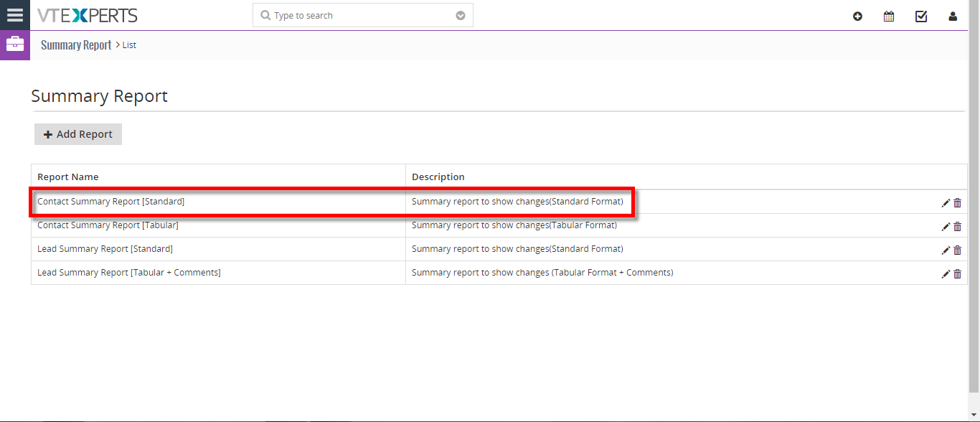Open the quick create plus icon

tap(857, 16)
